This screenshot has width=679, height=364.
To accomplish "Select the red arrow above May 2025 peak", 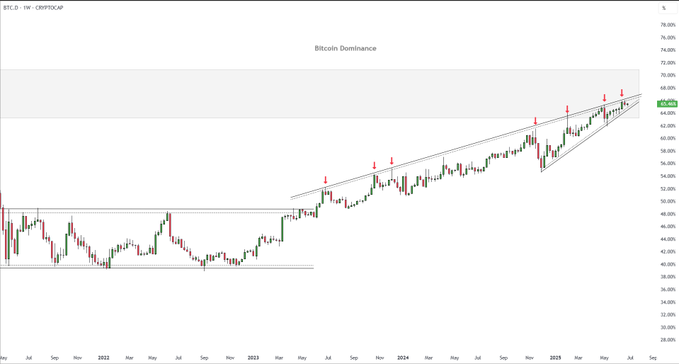I will [605, 98].
